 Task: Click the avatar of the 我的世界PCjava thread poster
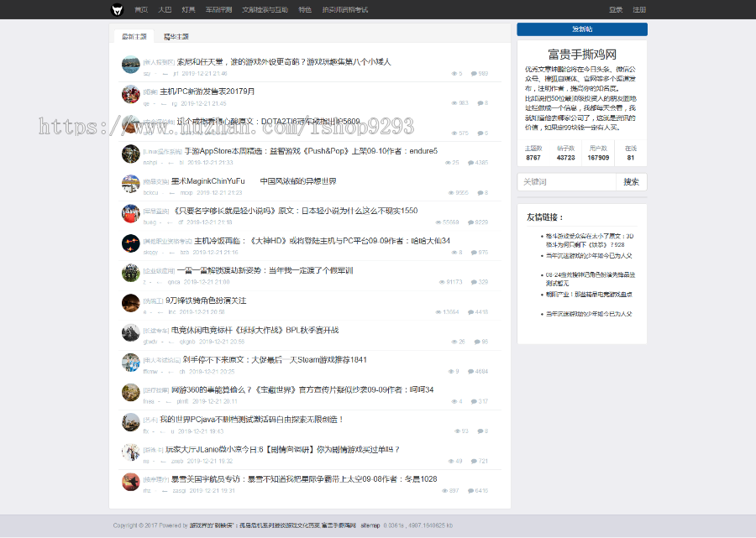129,422
